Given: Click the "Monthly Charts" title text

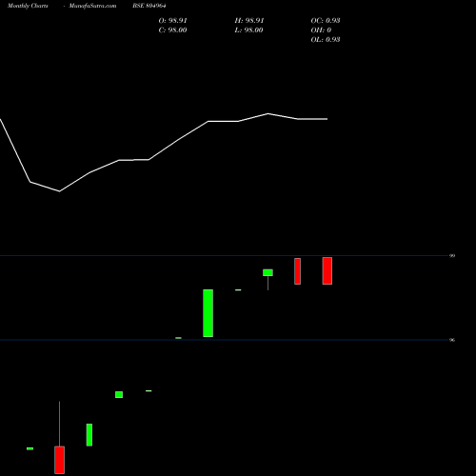Looking at the screenshot, I should tap(28, 6).
